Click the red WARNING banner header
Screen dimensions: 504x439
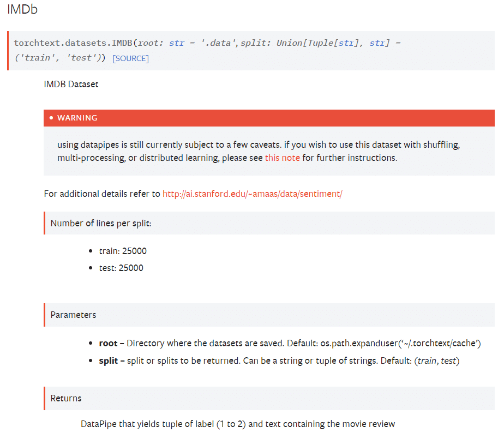click(269, 118)
